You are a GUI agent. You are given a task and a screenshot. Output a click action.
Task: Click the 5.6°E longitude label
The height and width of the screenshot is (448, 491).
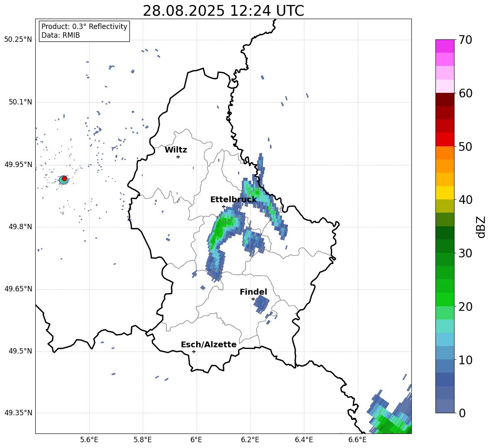pos(89,440)
